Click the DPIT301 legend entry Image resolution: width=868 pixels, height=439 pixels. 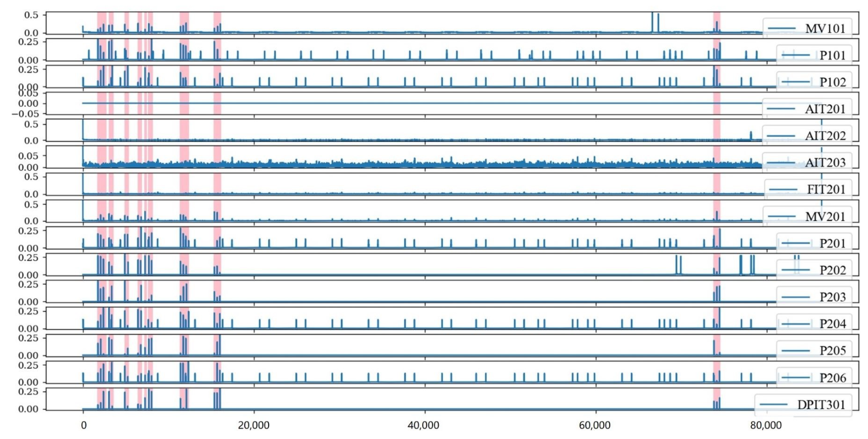pos(821,404)
